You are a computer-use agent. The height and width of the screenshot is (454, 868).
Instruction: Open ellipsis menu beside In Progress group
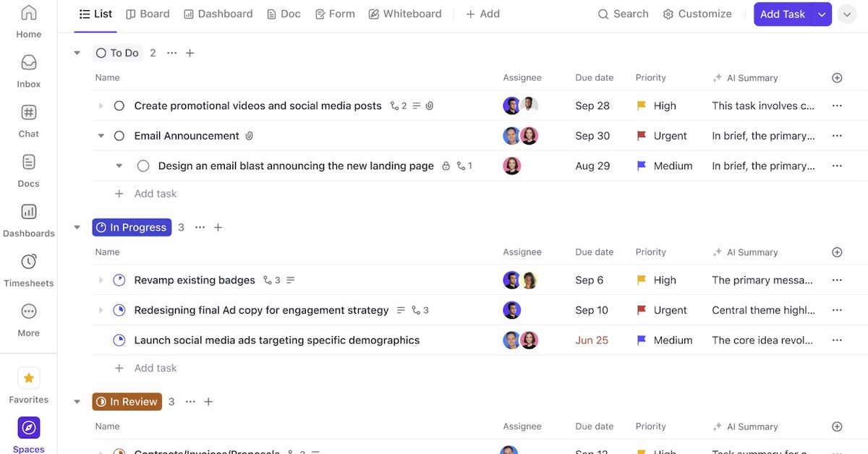tap(200, 227)
